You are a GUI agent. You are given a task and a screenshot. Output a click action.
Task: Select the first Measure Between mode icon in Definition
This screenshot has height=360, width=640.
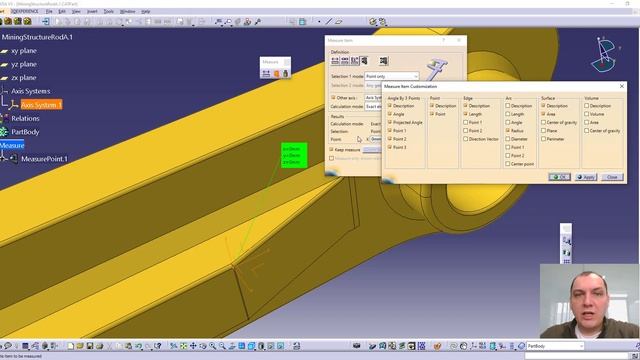click(335, 61)
